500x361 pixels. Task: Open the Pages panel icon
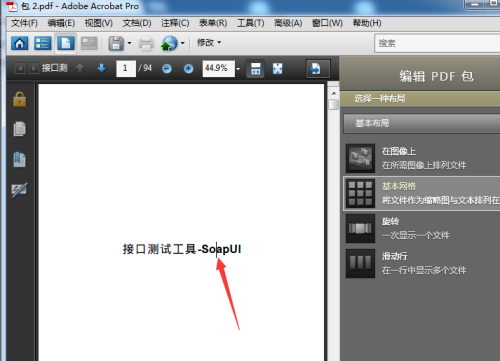coord(20,129)
